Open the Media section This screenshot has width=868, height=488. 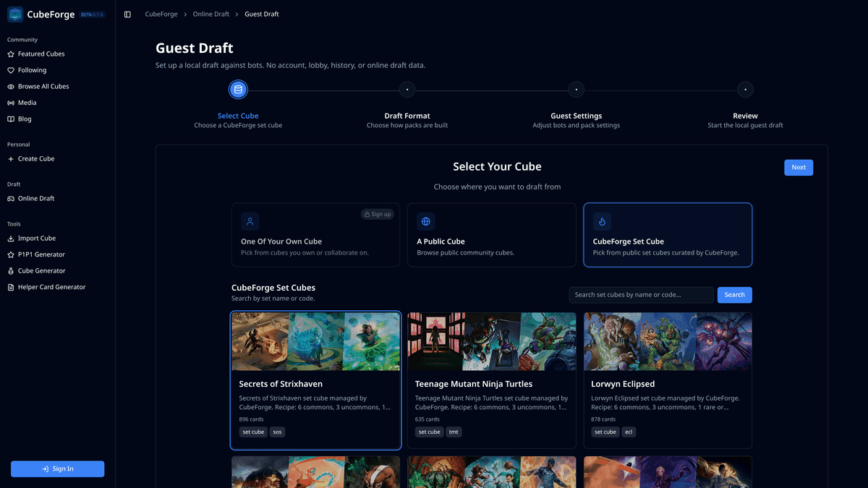[57, 103]
